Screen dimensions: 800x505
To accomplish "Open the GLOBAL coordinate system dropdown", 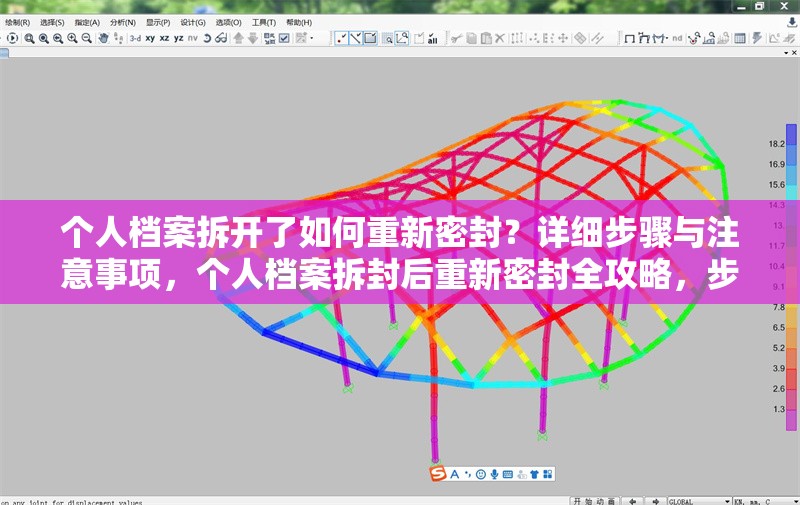I will click(x=699, y=501).
